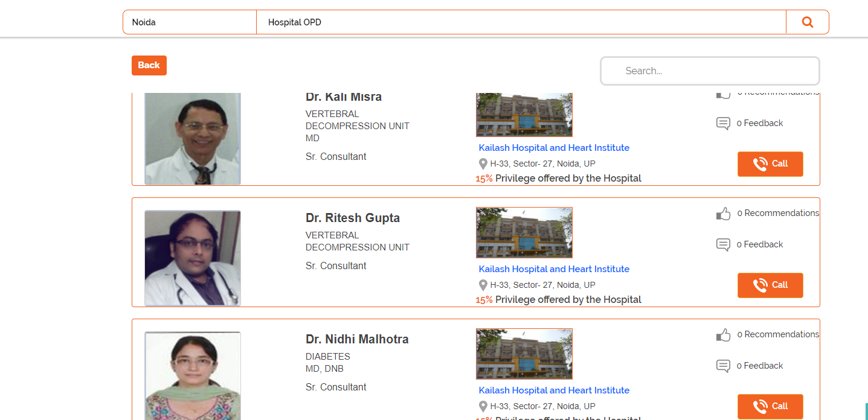Viewport: 868px width, 420px height.
Task: Open Kailash Hospital link in Dr. Kali Misra's card
Action: point(554,148)
